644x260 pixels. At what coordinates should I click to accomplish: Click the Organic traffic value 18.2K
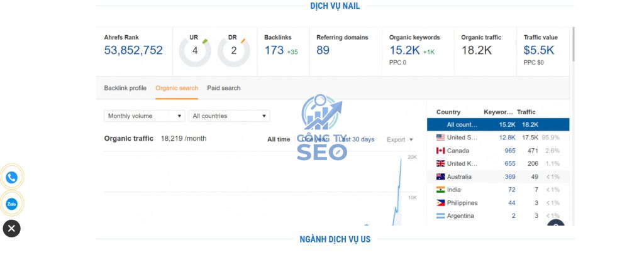pyautogui.click(x=477, y=50)
